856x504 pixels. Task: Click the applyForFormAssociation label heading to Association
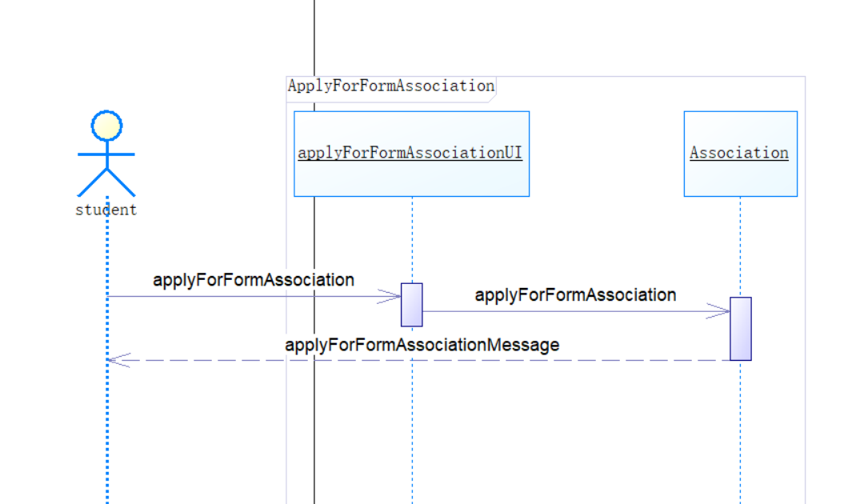click(x=575, y=295)
